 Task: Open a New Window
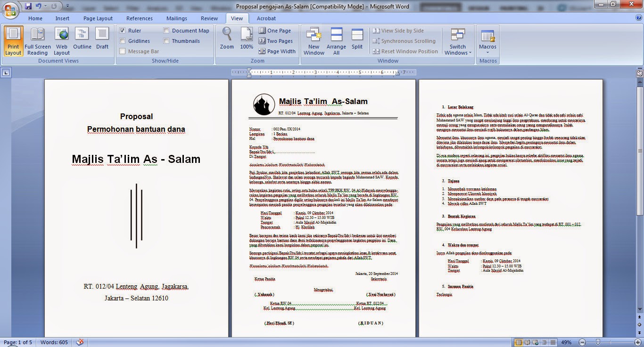tap(314, 41)
